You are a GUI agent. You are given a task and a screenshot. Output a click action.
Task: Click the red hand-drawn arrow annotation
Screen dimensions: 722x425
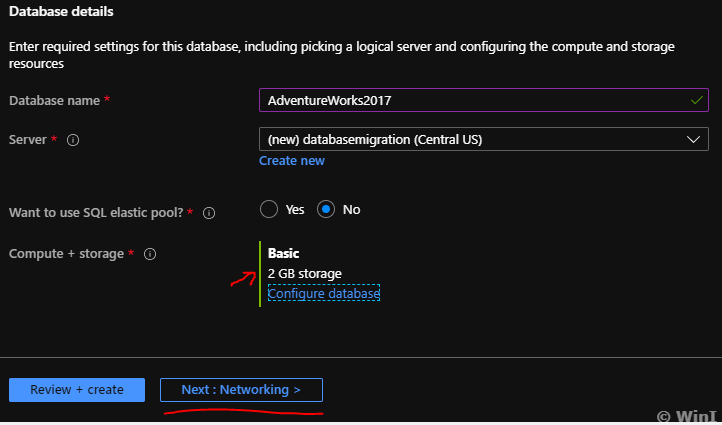click(x=242, y=278)
